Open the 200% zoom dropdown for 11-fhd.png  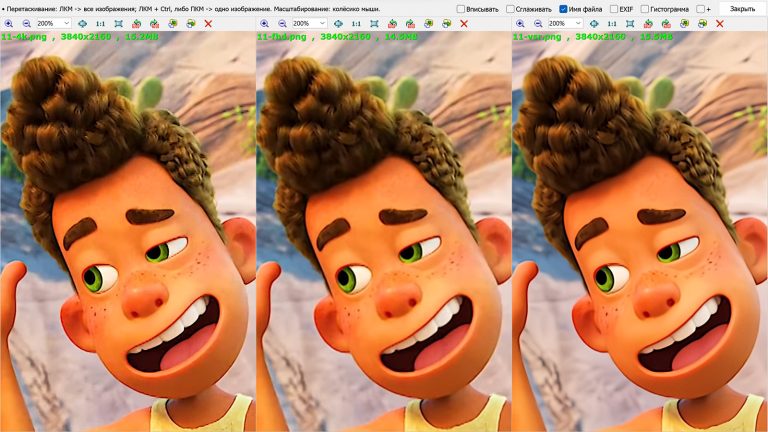coord(309,24)
